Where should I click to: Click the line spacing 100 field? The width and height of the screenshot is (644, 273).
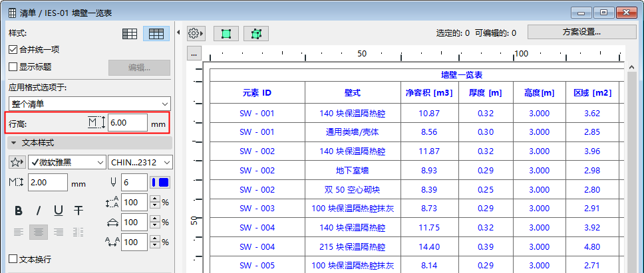pyautogui.click(x=134, y=202)
